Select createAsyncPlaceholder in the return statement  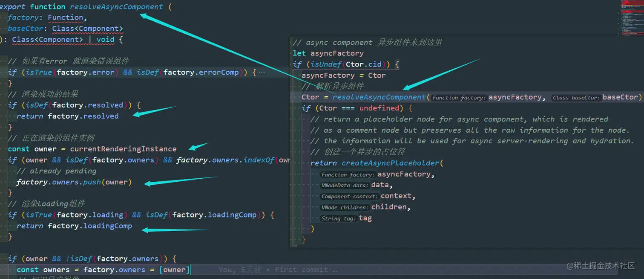pos(391,163)
